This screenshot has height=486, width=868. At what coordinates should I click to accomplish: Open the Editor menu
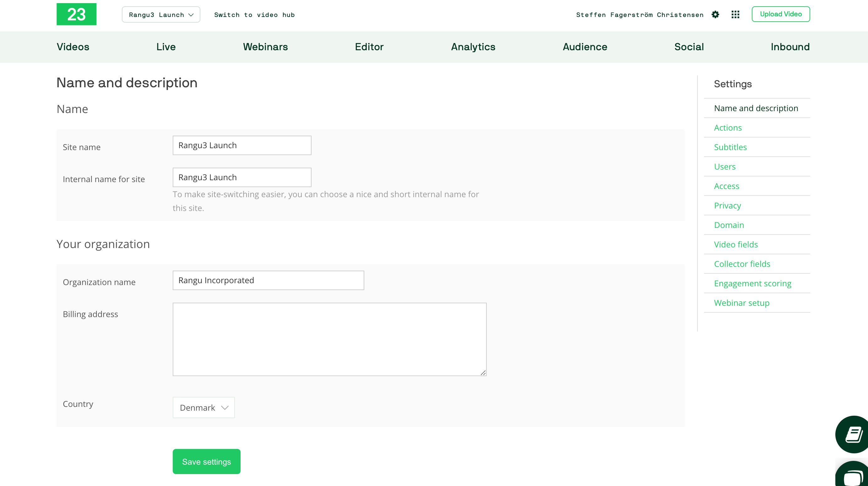pos(369,47)
